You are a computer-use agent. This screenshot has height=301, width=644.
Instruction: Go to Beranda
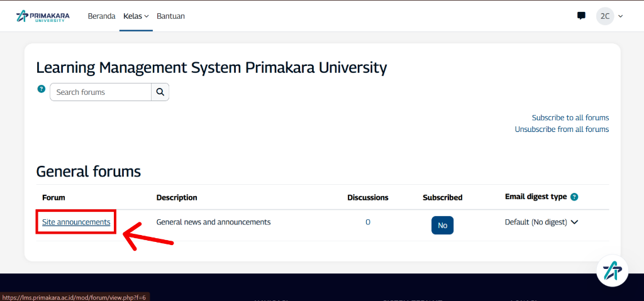[101, 16]
